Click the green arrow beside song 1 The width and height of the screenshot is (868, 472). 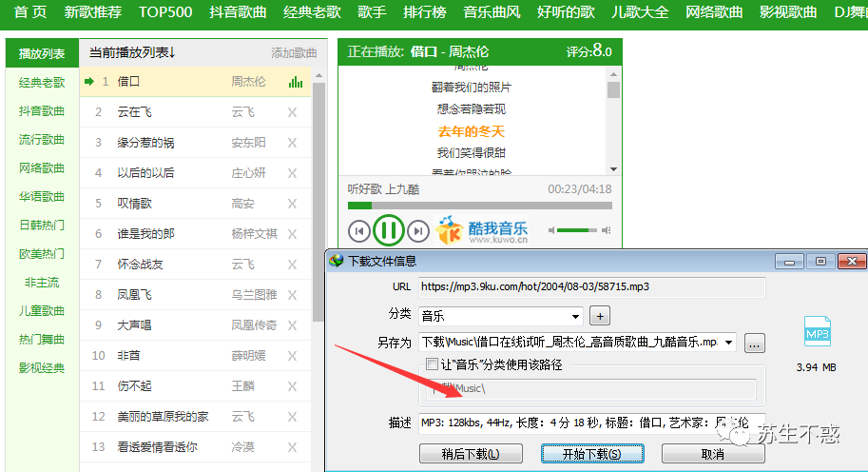[x=89, y=82]
